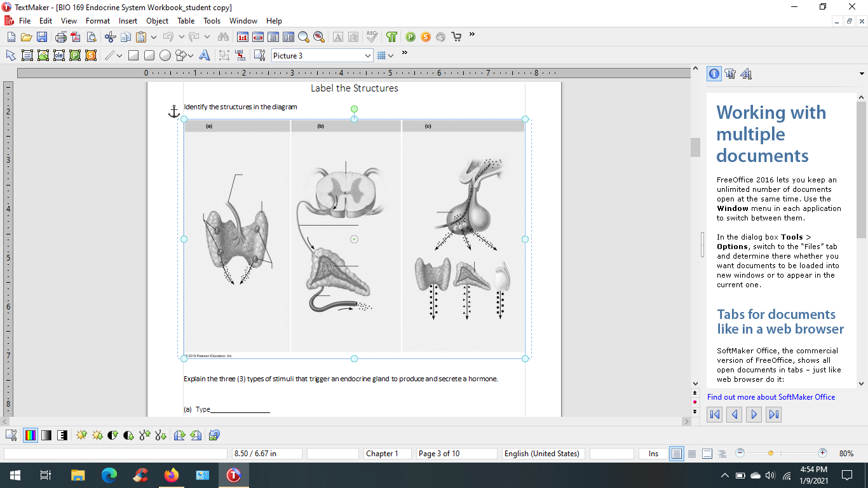Click the top-center resize handle of picture

click(x=354, y=119)
